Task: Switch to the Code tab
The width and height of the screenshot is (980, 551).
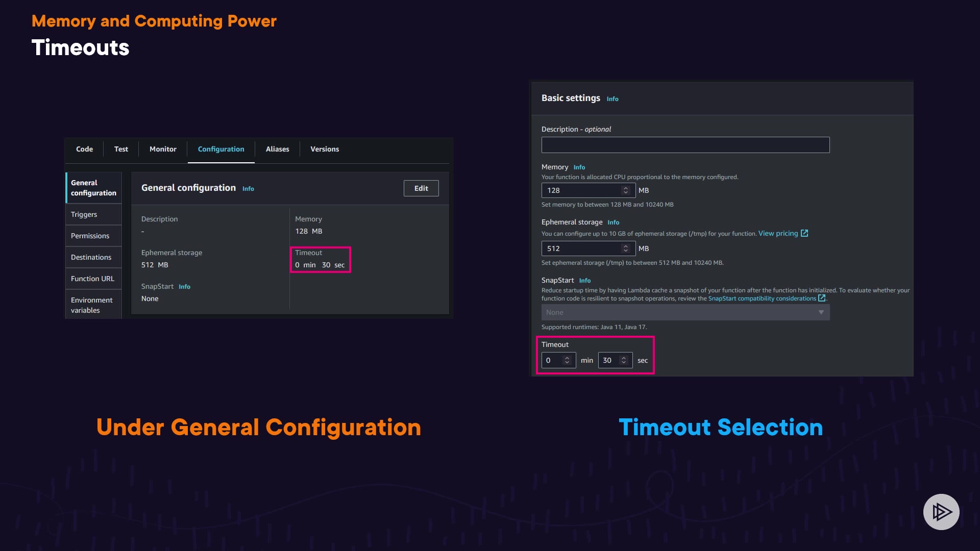Action: (84, 149)
